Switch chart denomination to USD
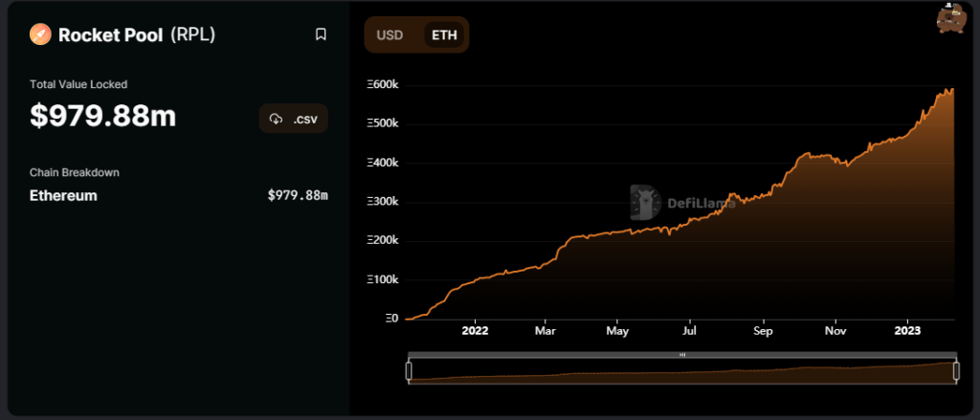980x420 pixels. coord(390,35)
